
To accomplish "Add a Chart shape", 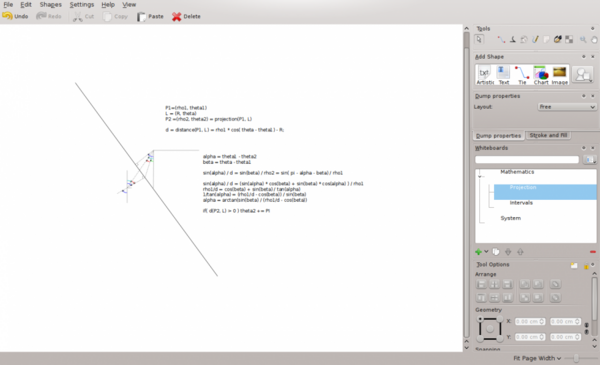I will pos(541,75).
